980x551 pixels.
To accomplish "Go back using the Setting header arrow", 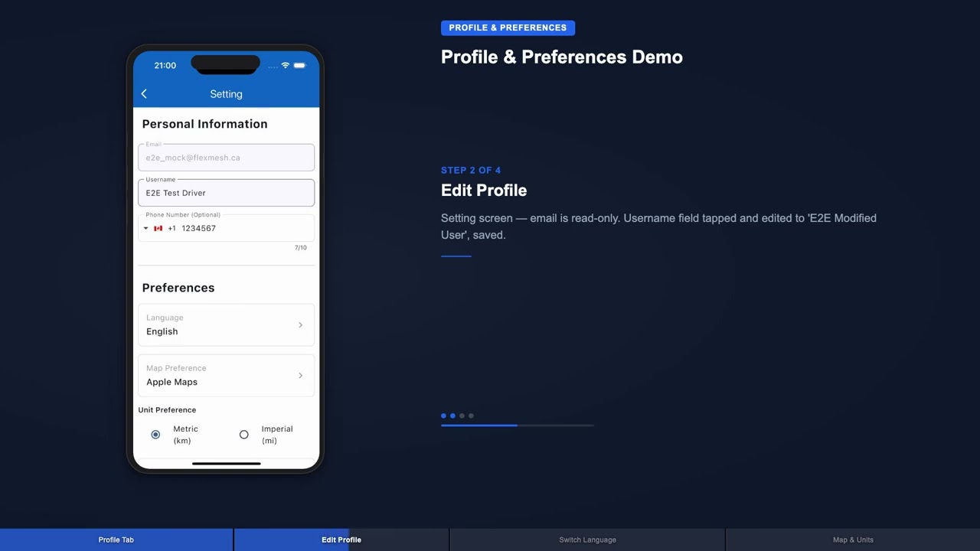I will 144,93.
